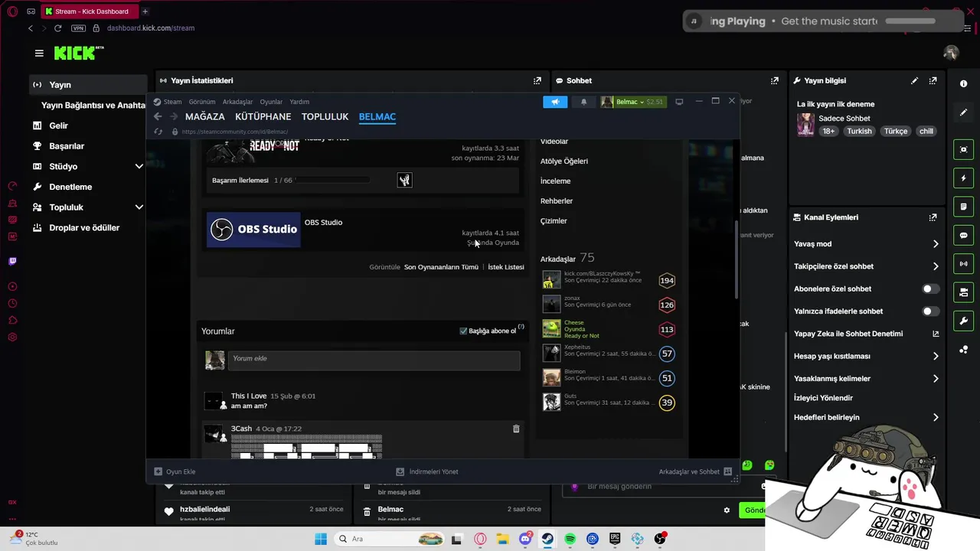Viewport: 980px width, 551px height.
Task: Open Rehberler profile link
Action: (x=557, y=201)
